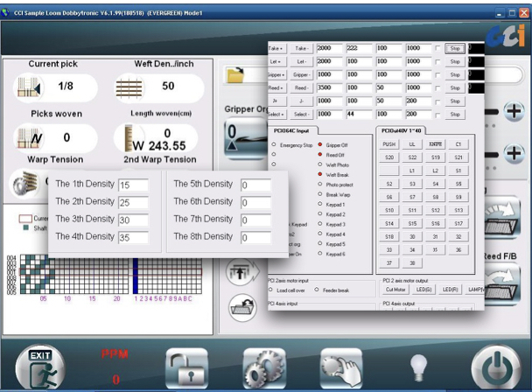532x392 pixels.
Task: Click the hand-turning-knob manual control icon
Action: [x=341, y=368]
